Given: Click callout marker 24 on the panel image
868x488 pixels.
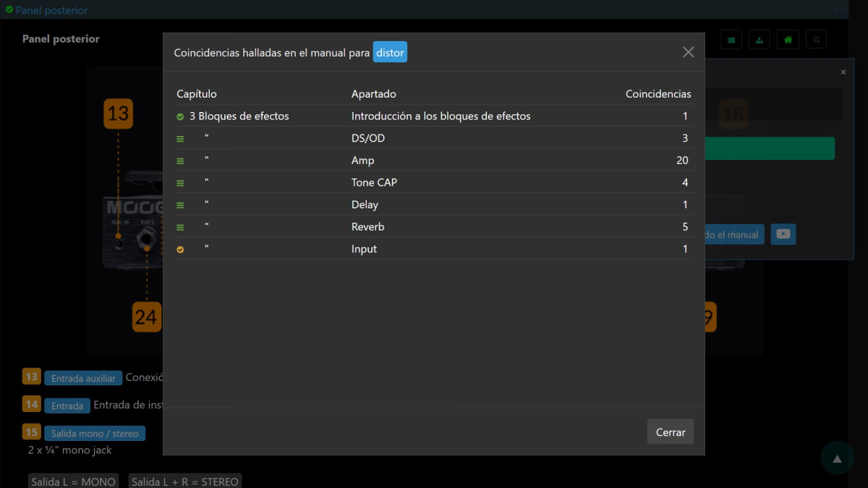Looking at the screenshot, I should [x=145, y=317].
